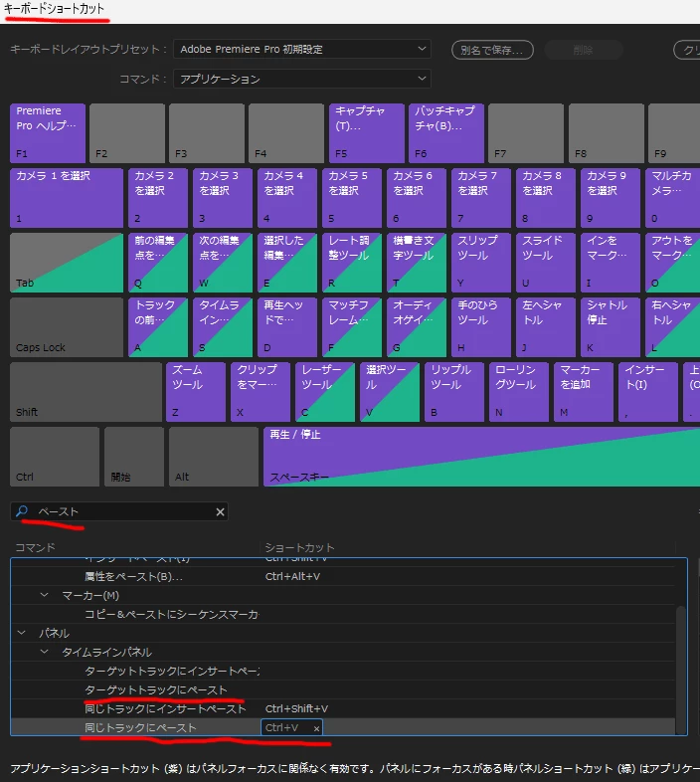Screen dimensions: 700x782
Task: Select the H key 手のひらツール
Action: [x=481, y=327]
